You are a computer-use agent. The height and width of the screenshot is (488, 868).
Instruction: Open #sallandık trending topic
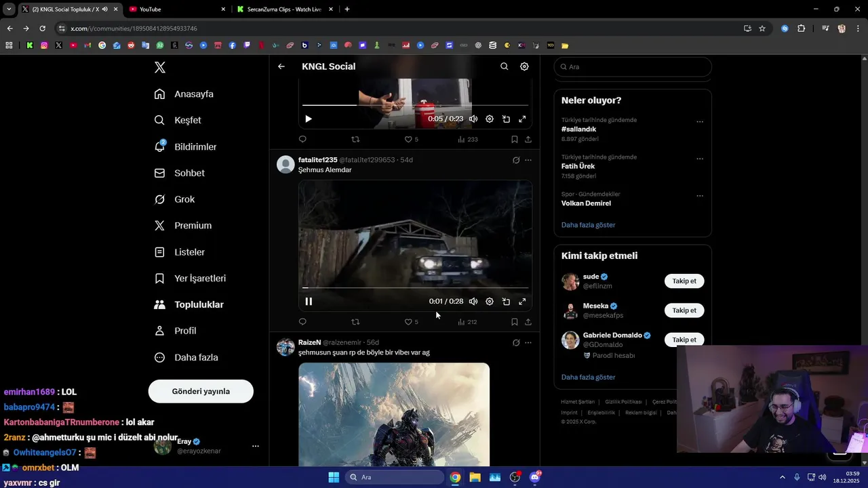579,129
